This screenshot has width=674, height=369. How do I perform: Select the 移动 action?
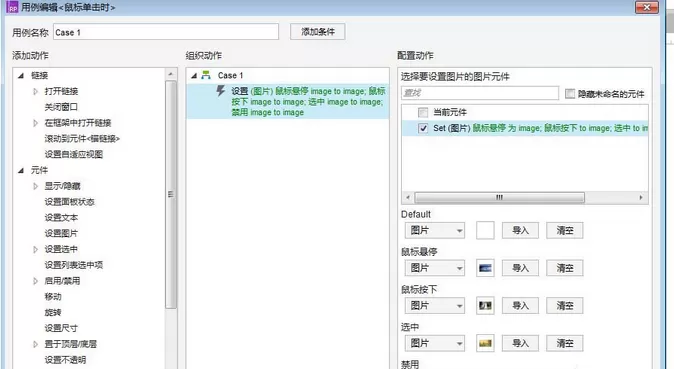53,297
